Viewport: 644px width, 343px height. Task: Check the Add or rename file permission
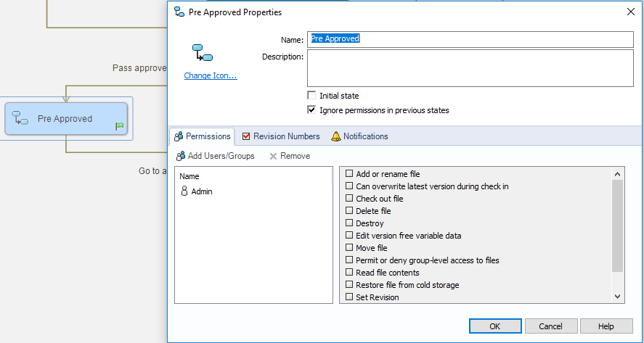pos(349,174)
